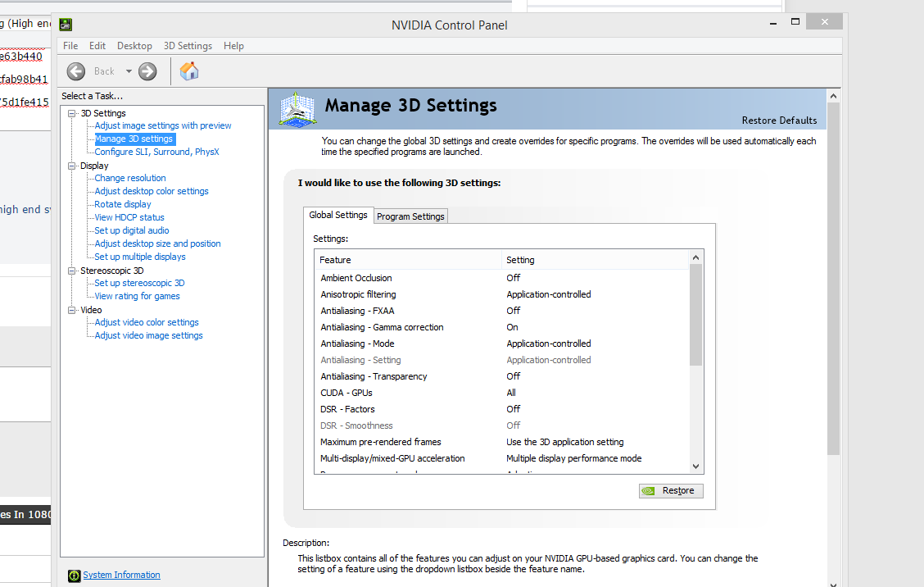This screenshot has height=587, width=924.
Task: Open View rating for games
Action: [137, 296]
